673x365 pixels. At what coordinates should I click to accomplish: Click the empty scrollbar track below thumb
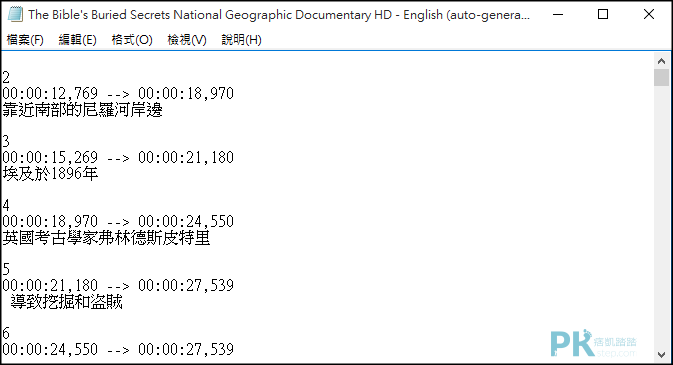pos(661,217)
